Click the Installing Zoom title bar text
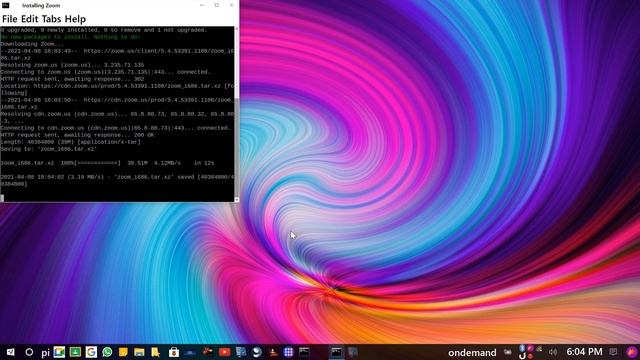The height and width of the screenshot is (360, 640). point(41,6)
